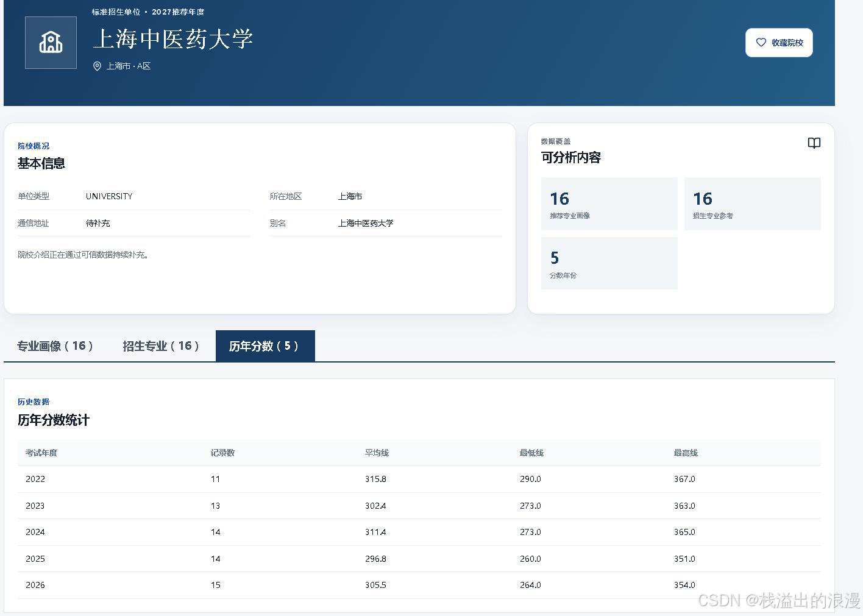Click the 365.0 maximum score for 2024
Viewport: 863px width, 616px height.
point(684,532)
